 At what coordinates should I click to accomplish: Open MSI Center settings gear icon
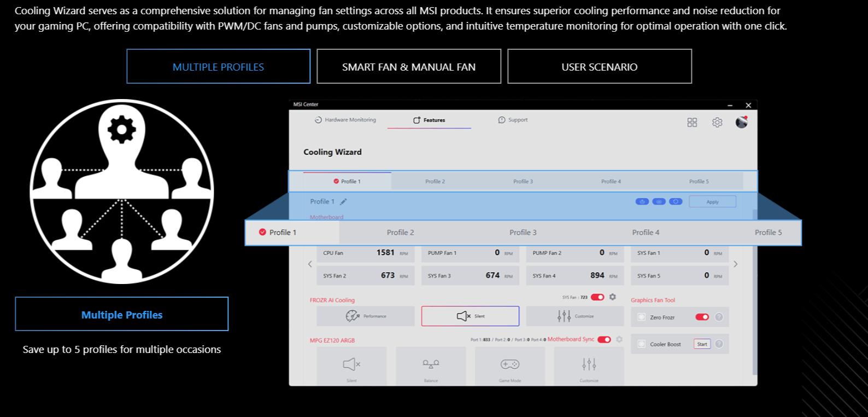pyautogui.click(x=717, y=123)
